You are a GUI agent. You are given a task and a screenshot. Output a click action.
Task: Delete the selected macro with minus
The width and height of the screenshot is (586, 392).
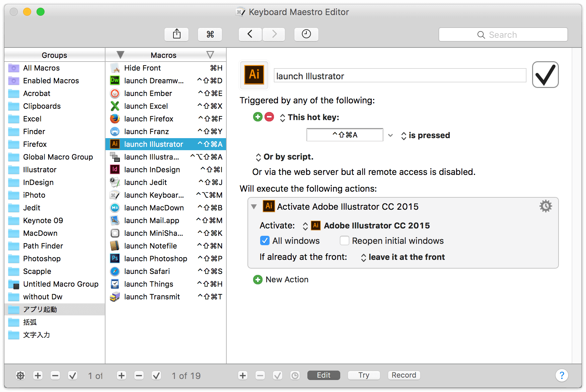coord(139,376)
